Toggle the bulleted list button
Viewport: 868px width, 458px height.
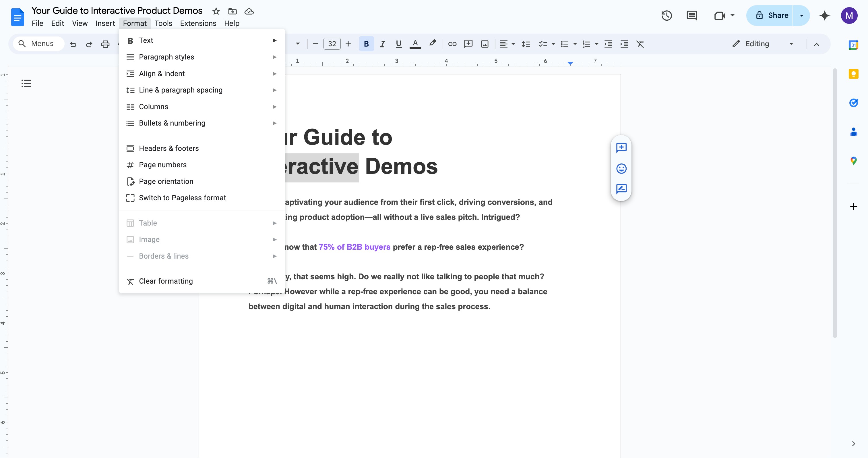tap(564, 44)
